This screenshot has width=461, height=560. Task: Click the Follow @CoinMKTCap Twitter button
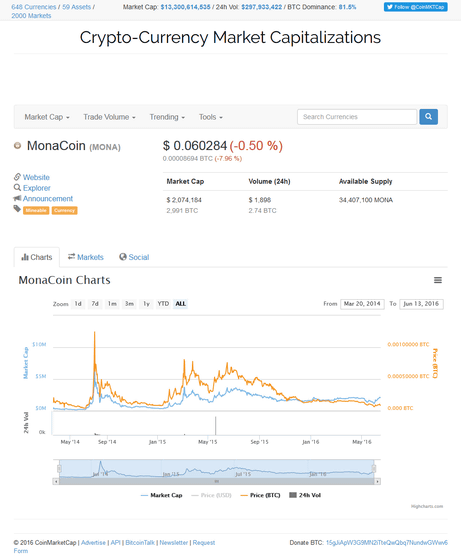(416, 7)
